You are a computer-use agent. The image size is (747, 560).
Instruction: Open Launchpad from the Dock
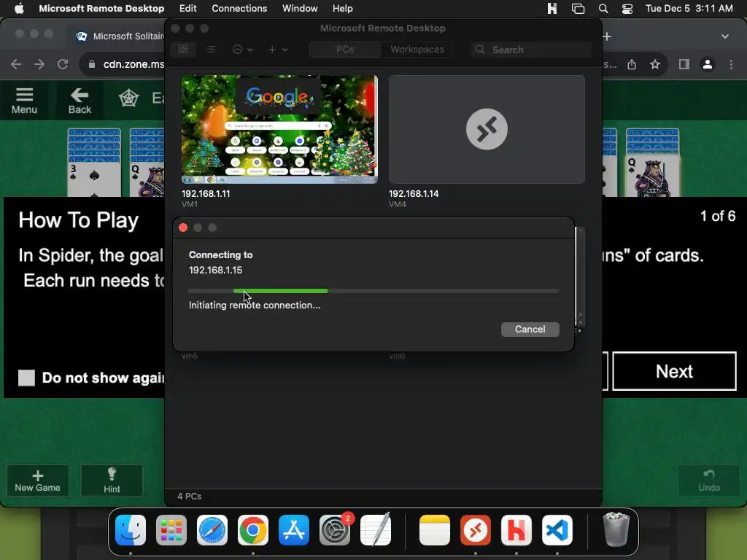(171, 530)
